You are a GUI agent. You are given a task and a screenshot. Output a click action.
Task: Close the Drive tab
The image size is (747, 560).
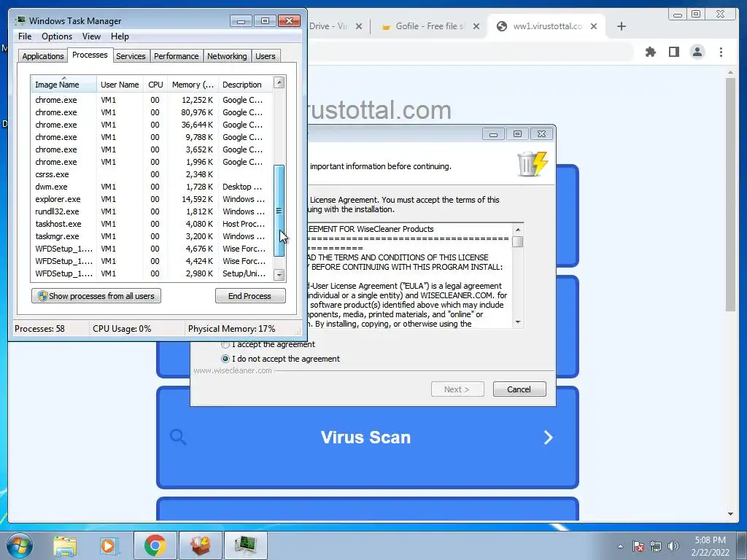359,26
